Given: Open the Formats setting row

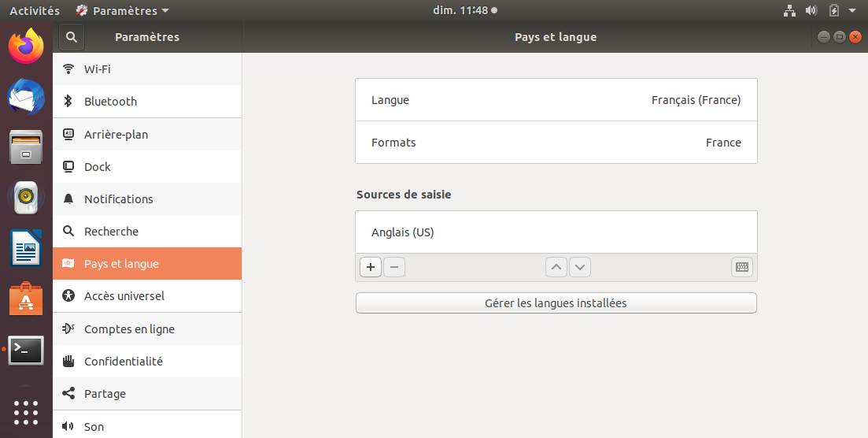Looking at the screenshot, I should pyautogui.click(x=556, y=143).
